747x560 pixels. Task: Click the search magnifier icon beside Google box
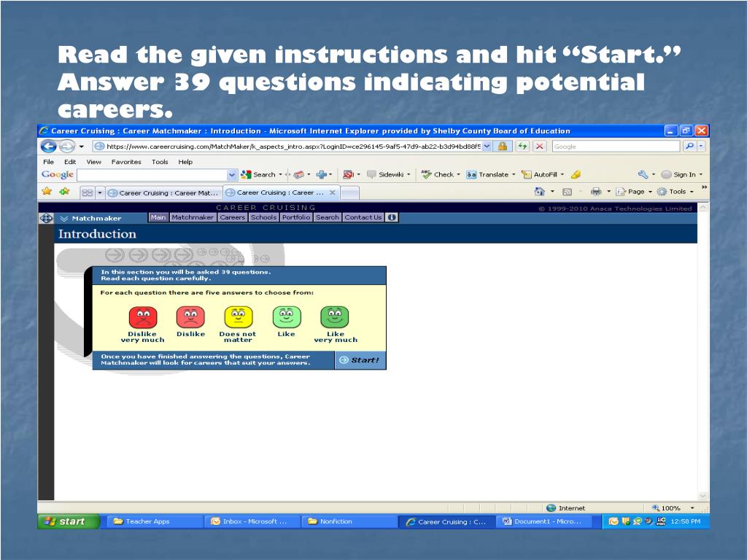[689, 147]
